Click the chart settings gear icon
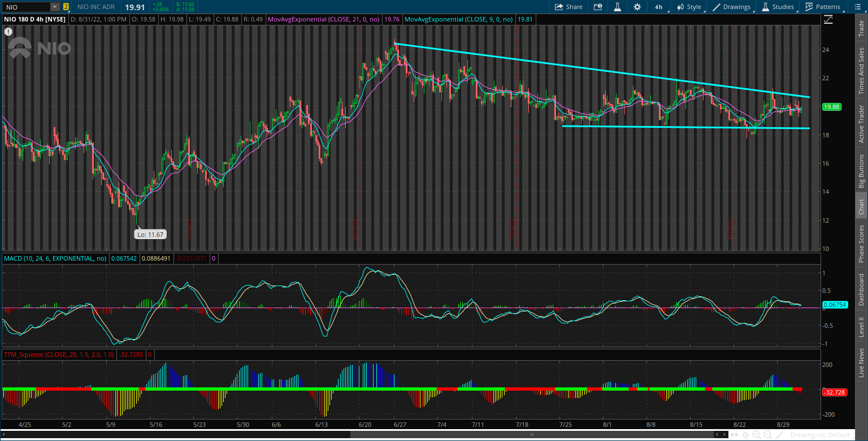Image resolution: width=868 pixels, height=441 pixels. [x=637, y=7]
